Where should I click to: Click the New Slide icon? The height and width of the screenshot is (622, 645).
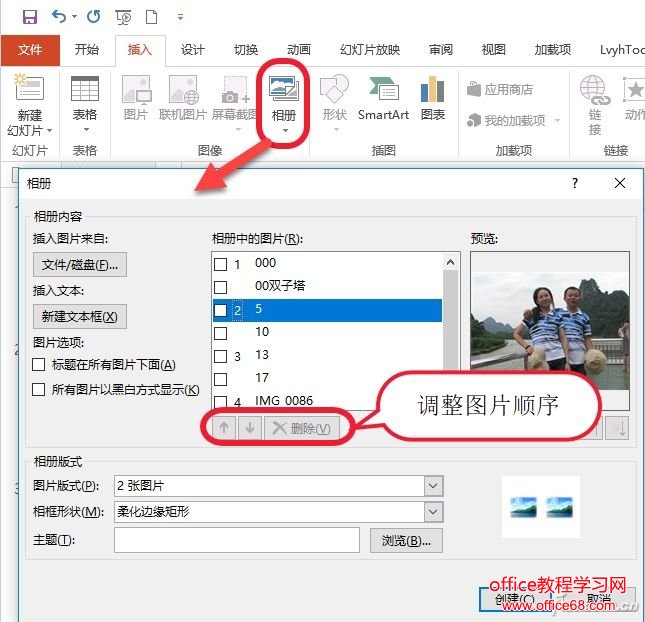point(28,92)
